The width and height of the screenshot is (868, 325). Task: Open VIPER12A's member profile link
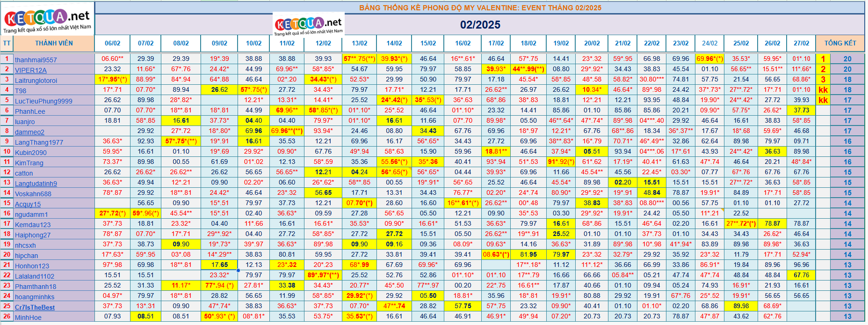click(30, 70)
